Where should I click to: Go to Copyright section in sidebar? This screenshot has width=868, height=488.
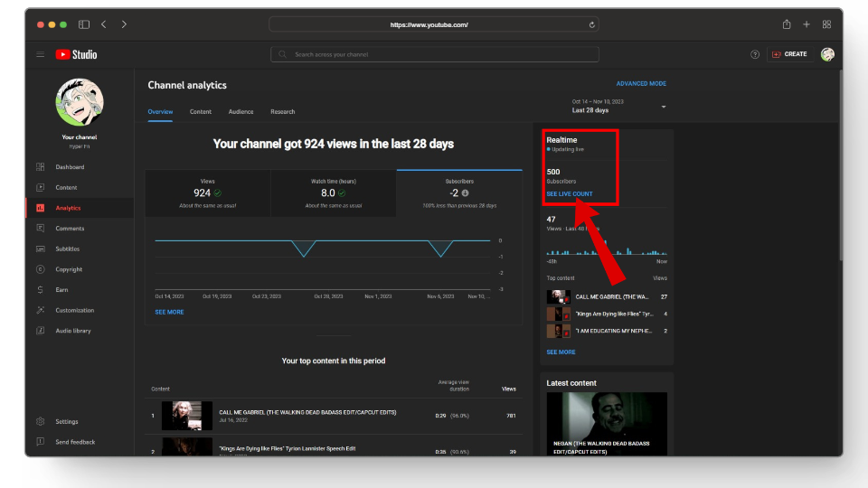point(69,269)
